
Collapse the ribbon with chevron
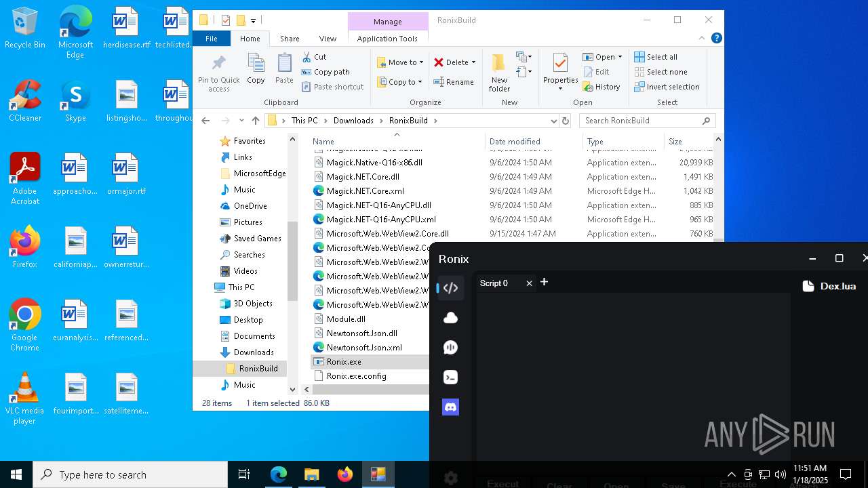(703, 39)
